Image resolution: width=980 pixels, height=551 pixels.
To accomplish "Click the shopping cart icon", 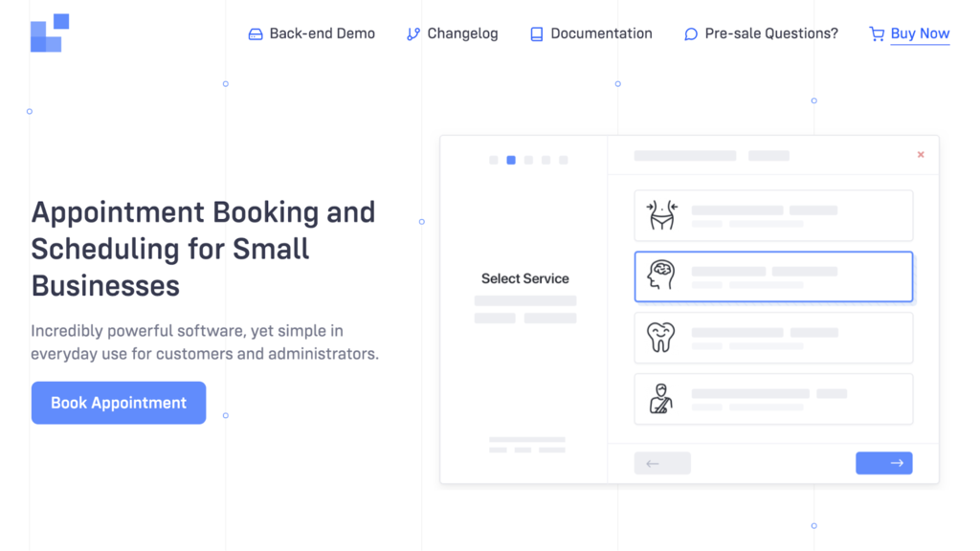I will click(877, 34).
